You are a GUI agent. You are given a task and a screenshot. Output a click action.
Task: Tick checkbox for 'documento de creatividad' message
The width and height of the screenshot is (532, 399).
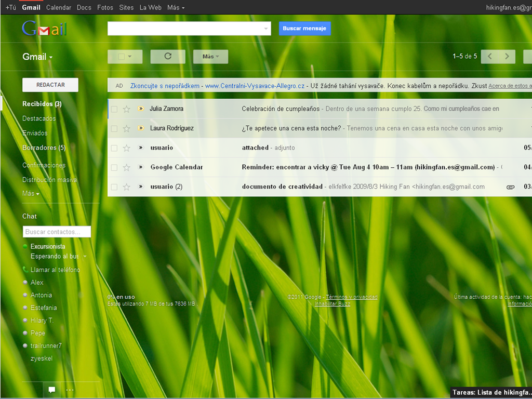[114, 187]
